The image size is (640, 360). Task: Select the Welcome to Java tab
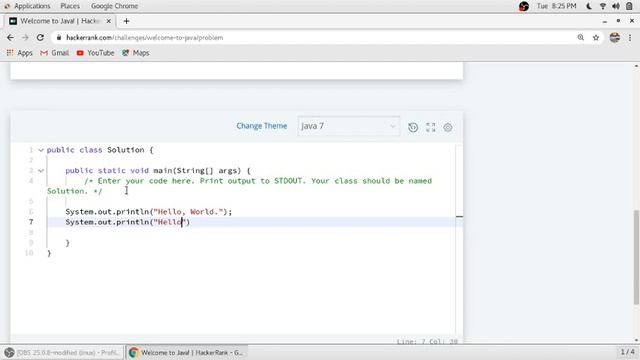60,21
